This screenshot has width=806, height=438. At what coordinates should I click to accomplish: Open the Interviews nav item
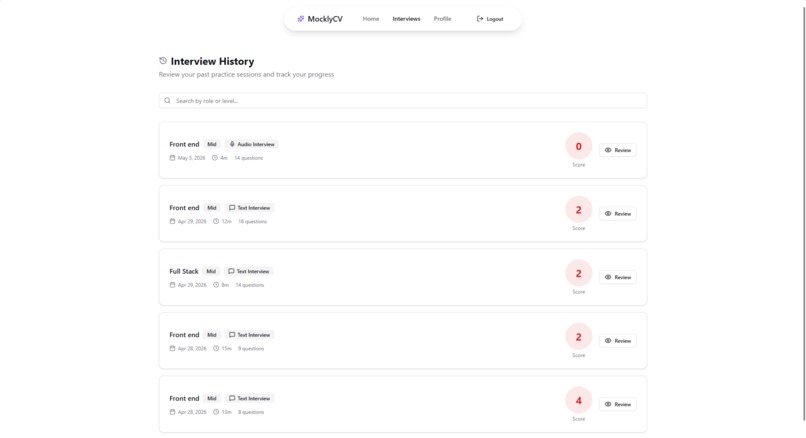coord(406,19)
